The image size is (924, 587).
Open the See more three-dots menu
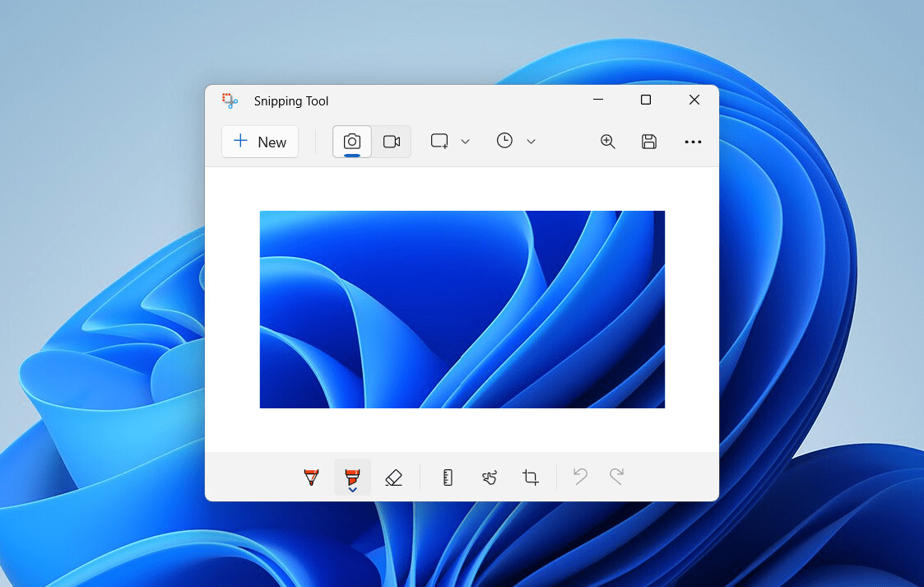click(693, 142)
